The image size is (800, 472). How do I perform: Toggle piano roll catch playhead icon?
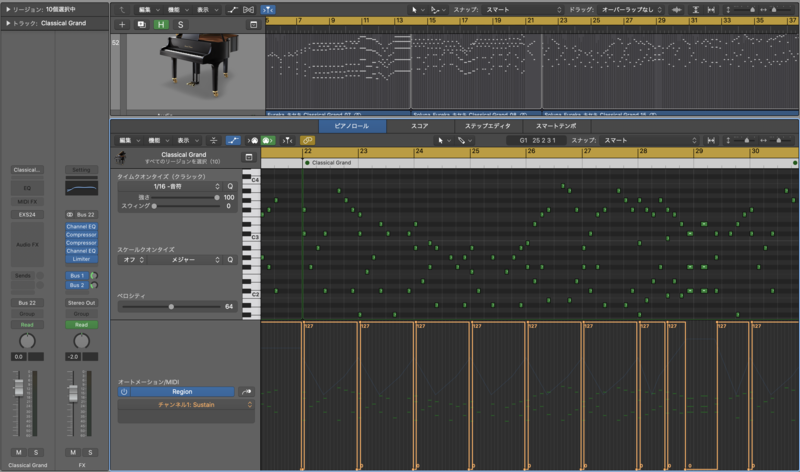pos(288,140)
